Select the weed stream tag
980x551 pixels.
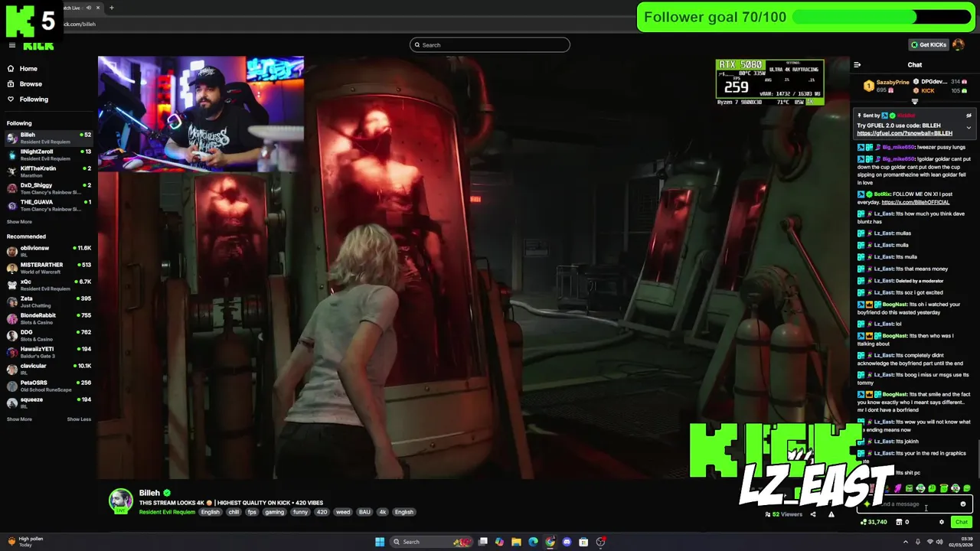pos(343,512)
